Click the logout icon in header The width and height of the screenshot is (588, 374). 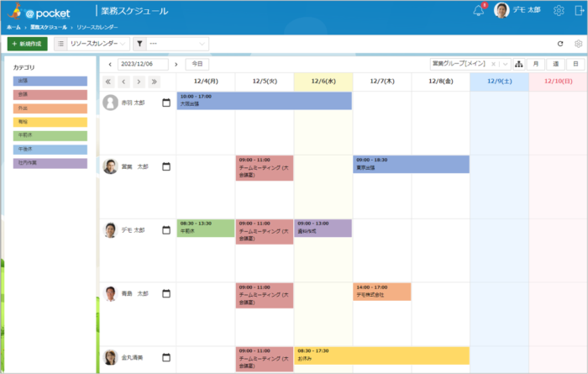579,10
